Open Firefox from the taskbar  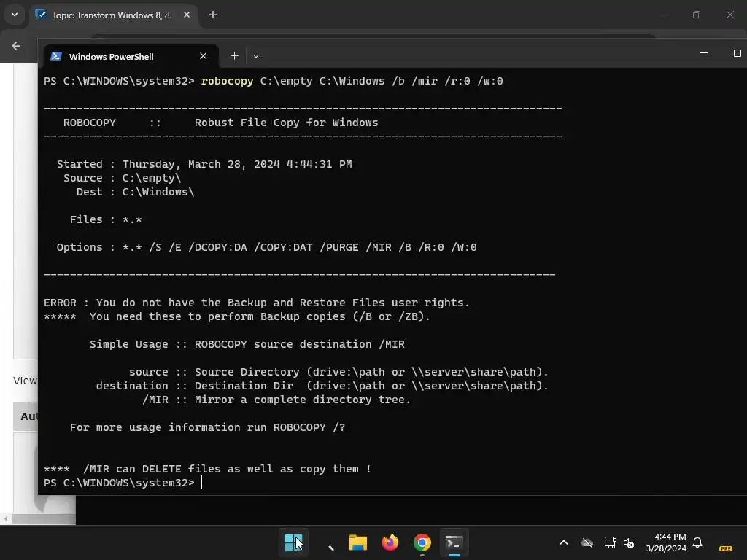(x=390, y=542)
